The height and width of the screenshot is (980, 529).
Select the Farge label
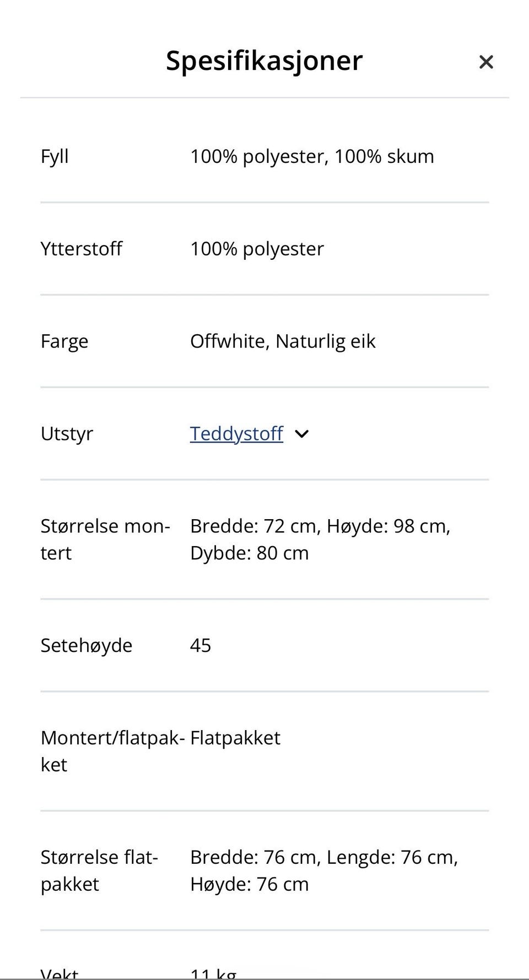click(x=64, y=341)
